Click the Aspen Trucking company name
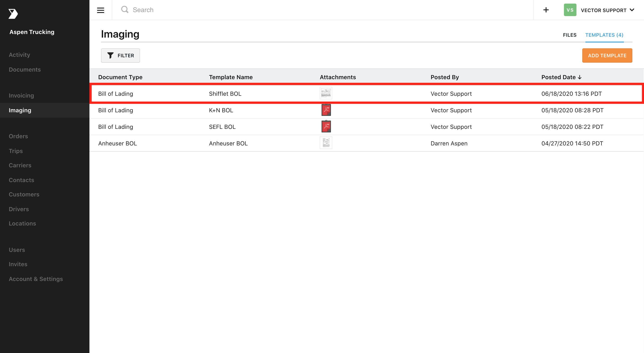 click(x=32, y=32)
